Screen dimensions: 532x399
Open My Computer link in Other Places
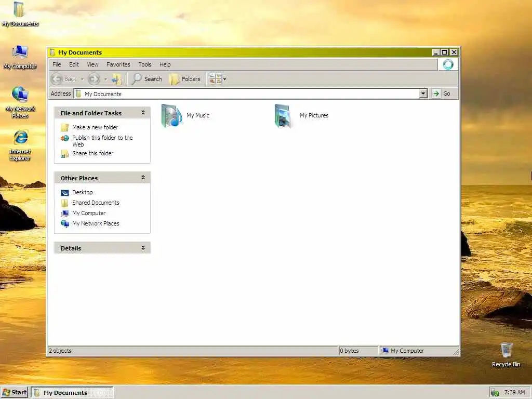pyautogui.click(x=89, y=213)
